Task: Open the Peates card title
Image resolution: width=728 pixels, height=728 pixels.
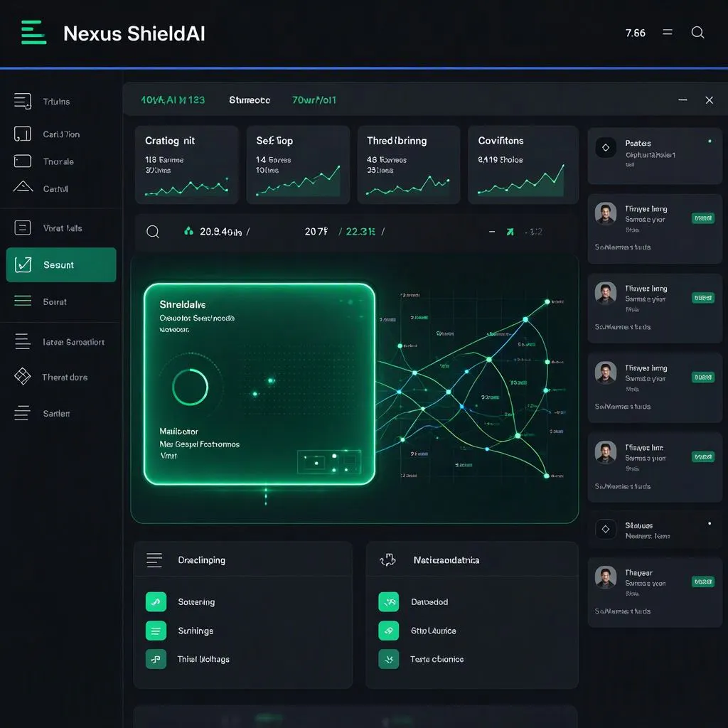Action: pyautogui.click(x=638, y=143)
